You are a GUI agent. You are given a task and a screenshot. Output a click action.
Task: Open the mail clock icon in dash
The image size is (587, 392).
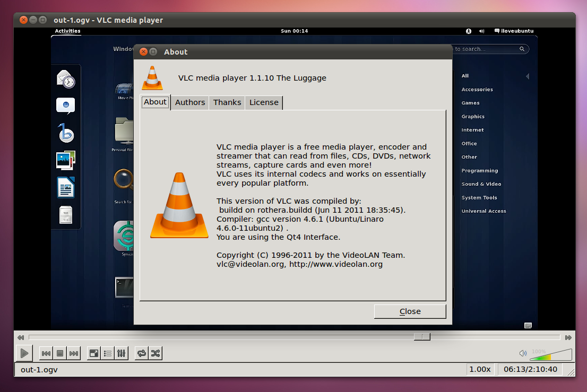tap(66, 79)
